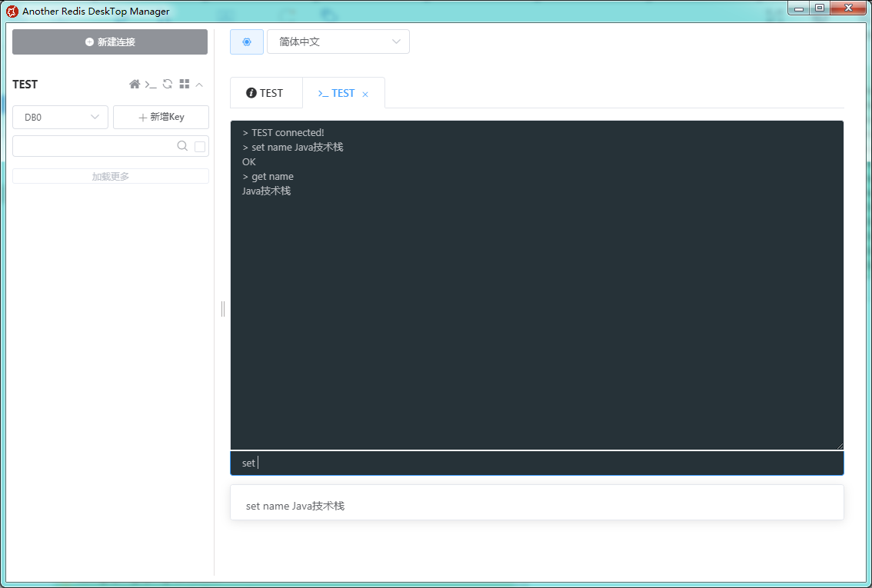This screenshot has height=588, width=872.
Task: Click the home icon for TEST connection
Action: tap(135, 85)
